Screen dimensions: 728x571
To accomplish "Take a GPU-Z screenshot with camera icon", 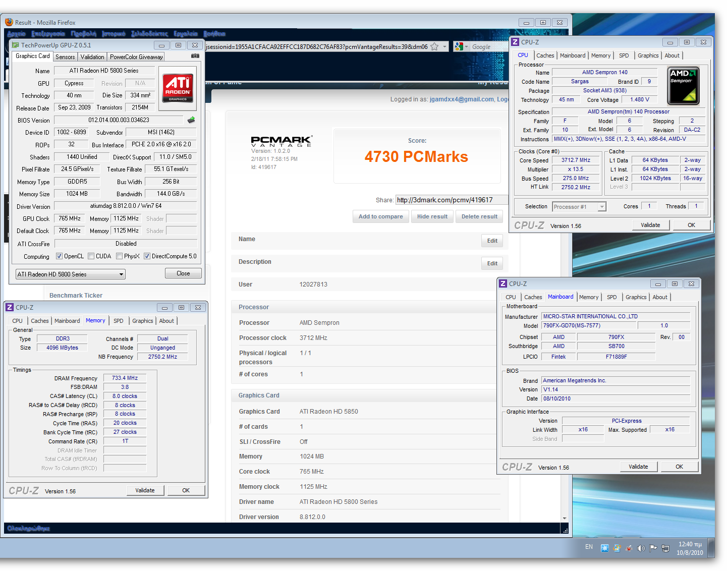I will point(195,56).
